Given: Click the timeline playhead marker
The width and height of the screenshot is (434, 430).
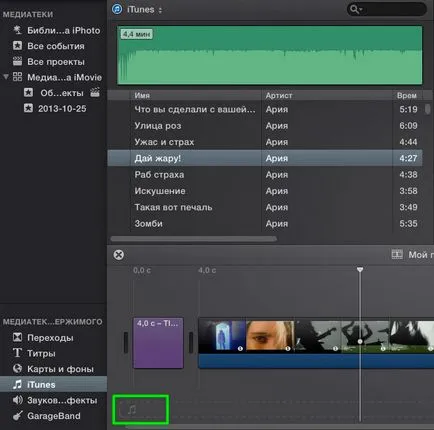Looking at the screenshot, I should click(360, 269).
